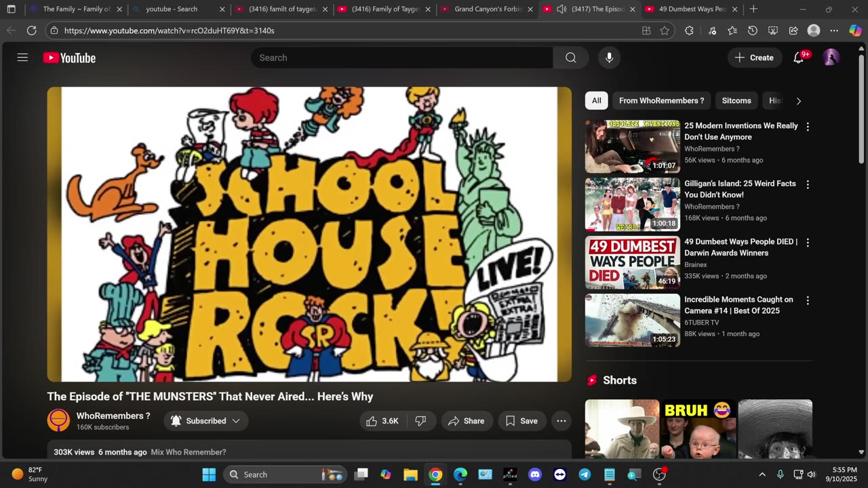Image resolution: width=868 pixels, height=488 pixels.
Task: Select the Sitcoms filter chip
Action: (x=736, y=100)
